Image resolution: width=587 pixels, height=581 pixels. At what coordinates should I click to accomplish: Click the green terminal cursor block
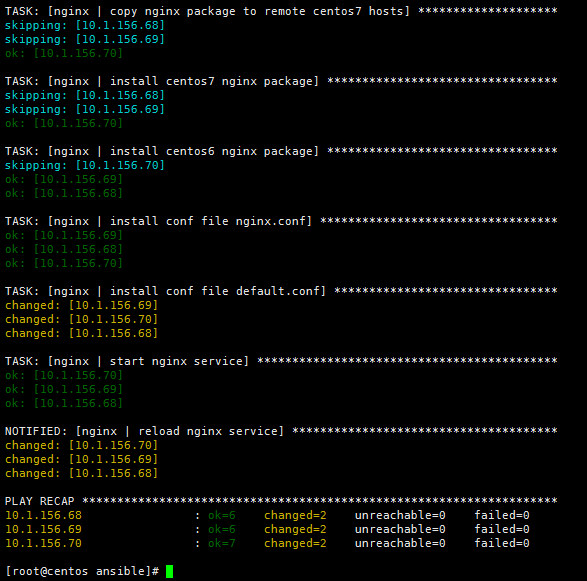[x=169, y=571]
